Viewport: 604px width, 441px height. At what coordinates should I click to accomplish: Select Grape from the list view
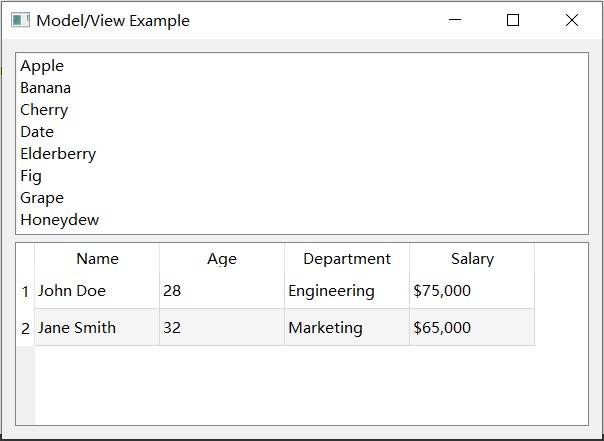pyautogui.click(x=42, y=198)
